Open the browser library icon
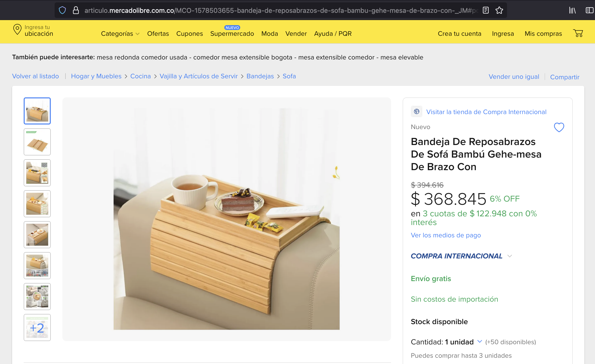This screenshot has height=364, width=595. tap(572, 10)
